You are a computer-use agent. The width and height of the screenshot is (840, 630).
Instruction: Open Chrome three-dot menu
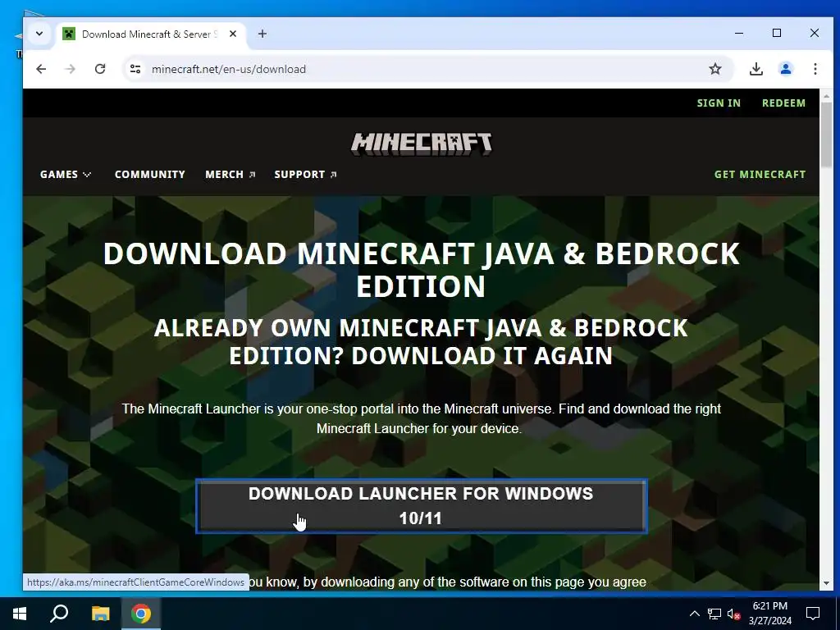tap(815, 69)
